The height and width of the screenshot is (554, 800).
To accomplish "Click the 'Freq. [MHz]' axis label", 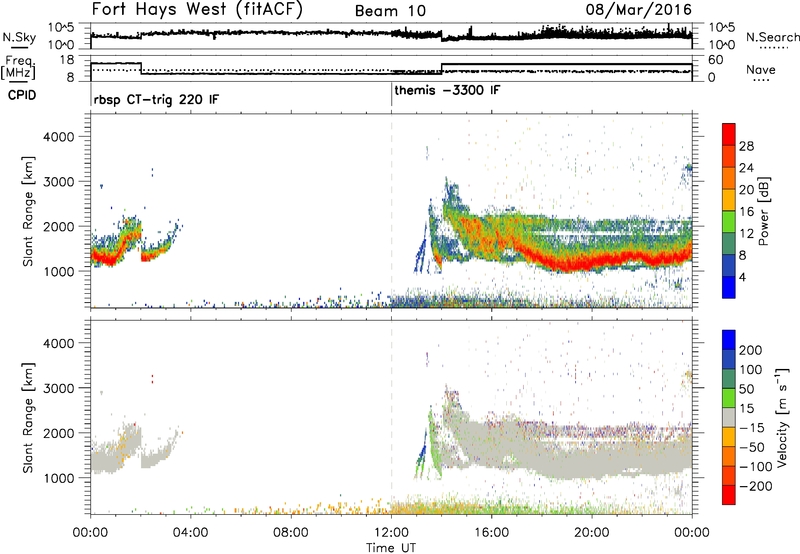I will point(19,68).
